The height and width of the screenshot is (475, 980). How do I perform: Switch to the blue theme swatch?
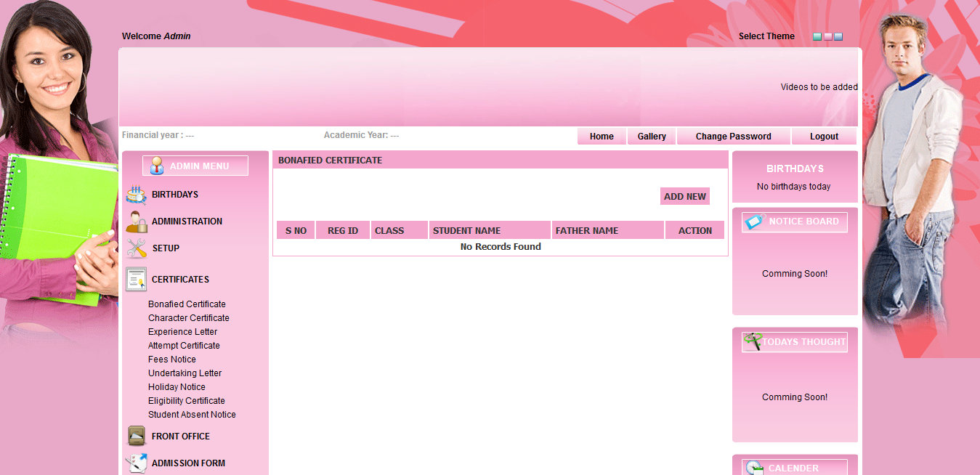[838, 36]
